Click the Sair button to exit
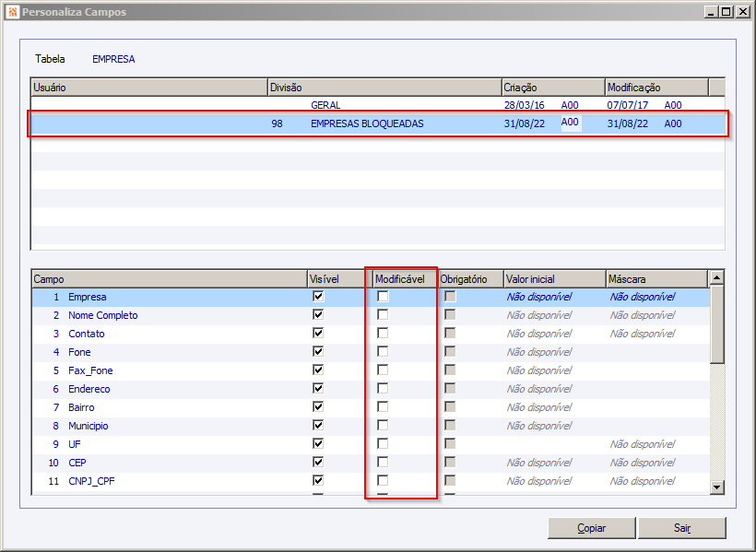Viewport: 756px width, 552px height. pyautogui.click(x=681, y=528)
